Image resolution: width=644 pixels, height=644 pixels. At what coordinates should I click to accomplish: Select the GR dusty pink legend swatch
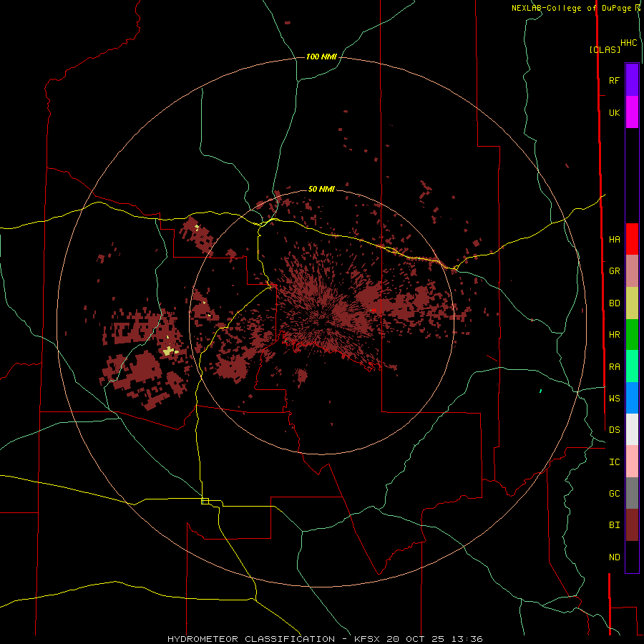[x=632, y=271]
